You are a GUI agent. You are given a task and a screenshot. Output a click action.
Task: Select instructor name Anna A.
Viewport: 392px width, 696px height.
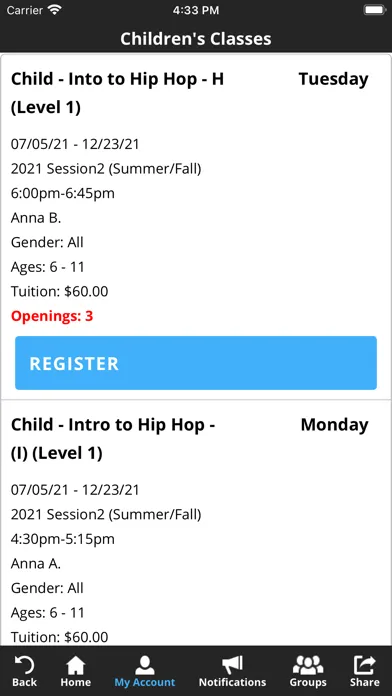click(36, 564)
